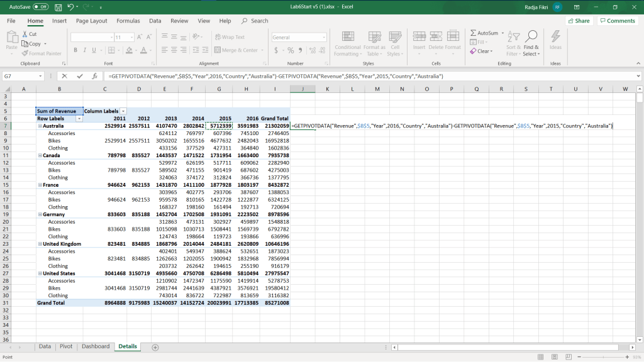Click the Cut scissors icon

[25, 34]
